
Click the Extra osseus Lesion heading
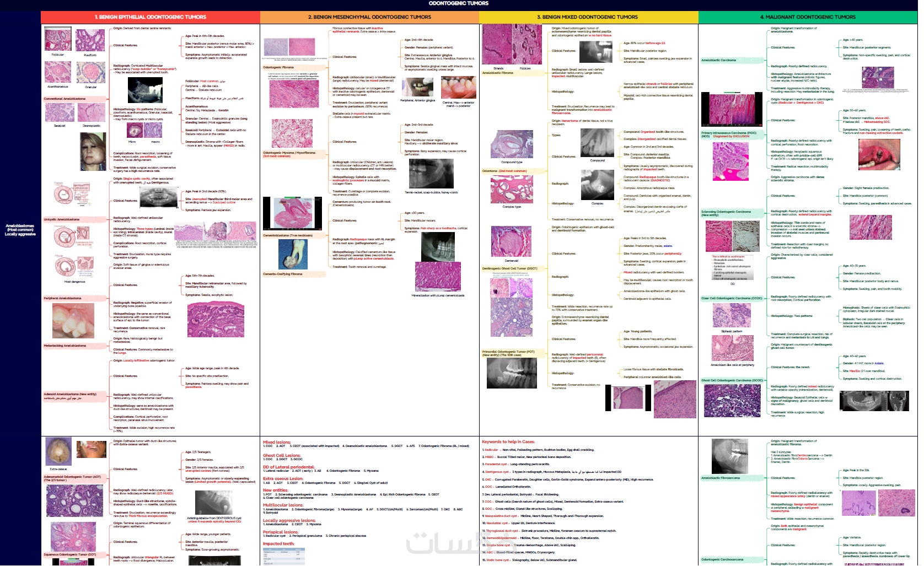tap(283, 478)
